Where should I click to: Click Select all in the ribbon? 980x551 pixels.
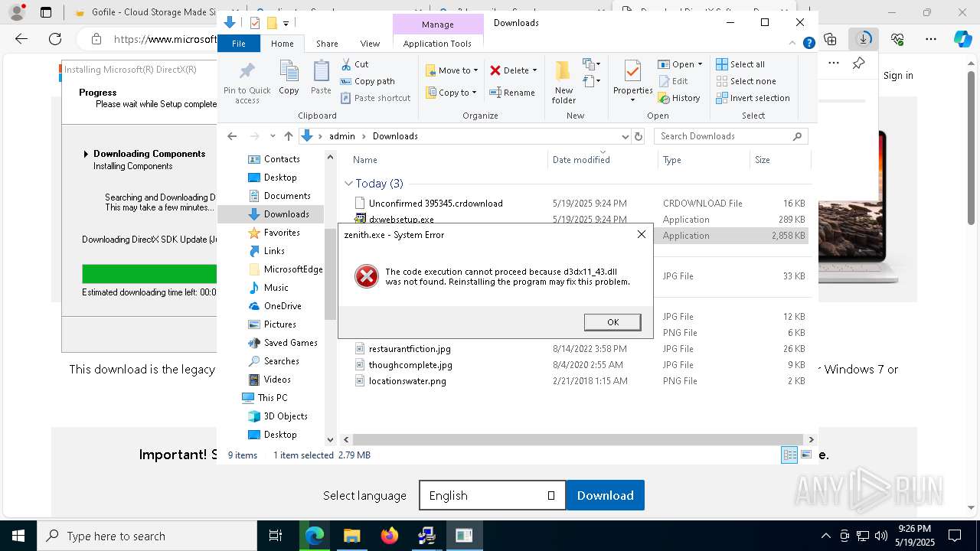[x=740, y=64]
